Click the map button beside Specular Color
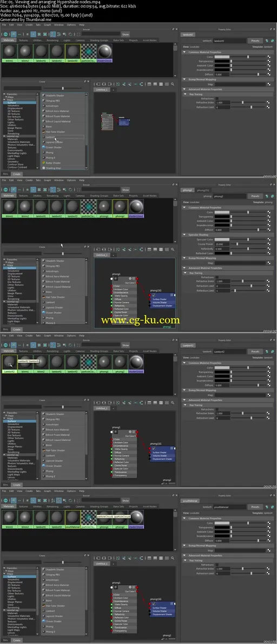Viewport: 277px width, 644px height. tap(268, 239)
